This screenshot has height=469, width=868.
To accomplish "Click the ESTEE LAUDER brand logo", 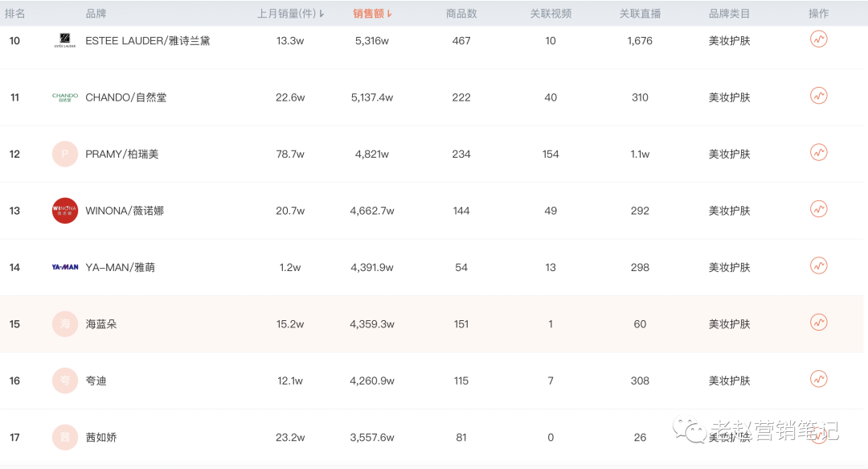I will (x=65, y=40).
